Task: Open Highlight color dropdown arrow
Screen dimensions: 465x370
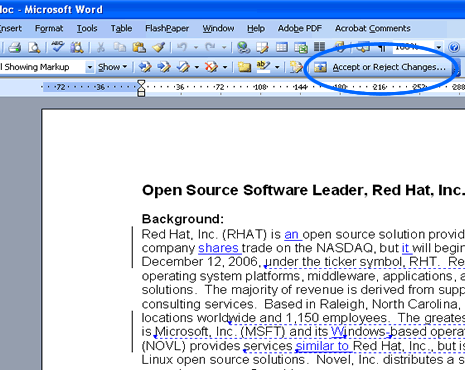Action: coord(277,67)
